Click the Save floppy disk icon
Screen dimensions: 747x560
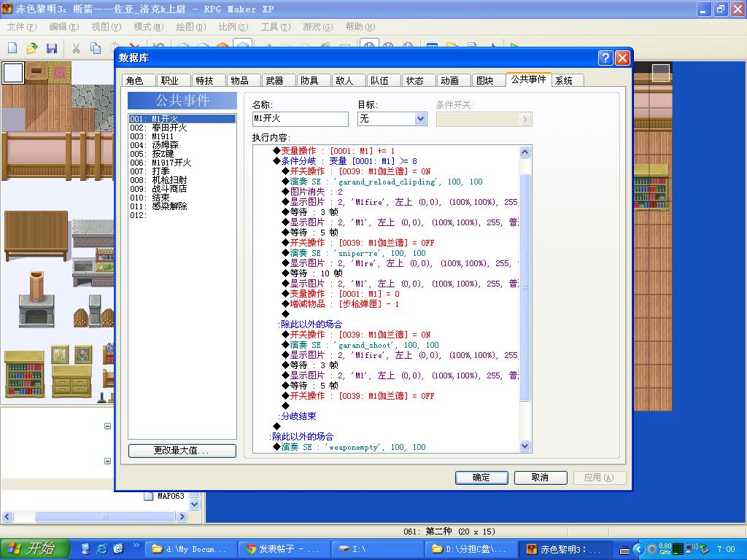pos(52,48)
